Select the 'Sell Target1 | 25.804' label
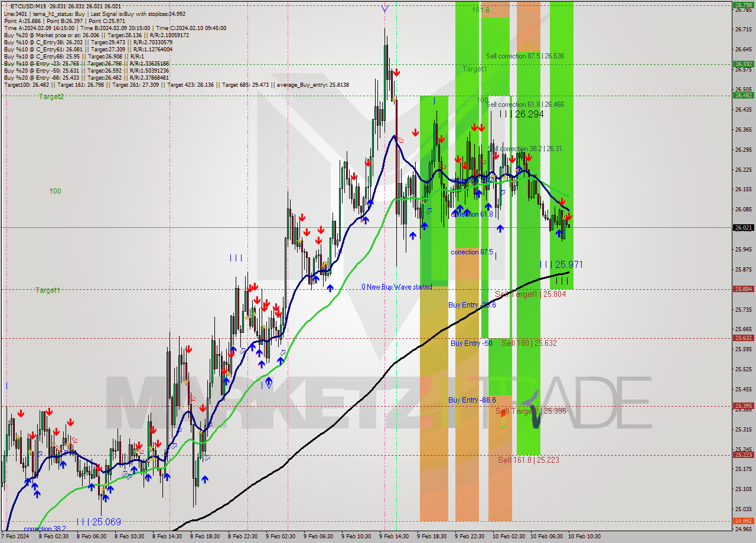 click(530, 294)
